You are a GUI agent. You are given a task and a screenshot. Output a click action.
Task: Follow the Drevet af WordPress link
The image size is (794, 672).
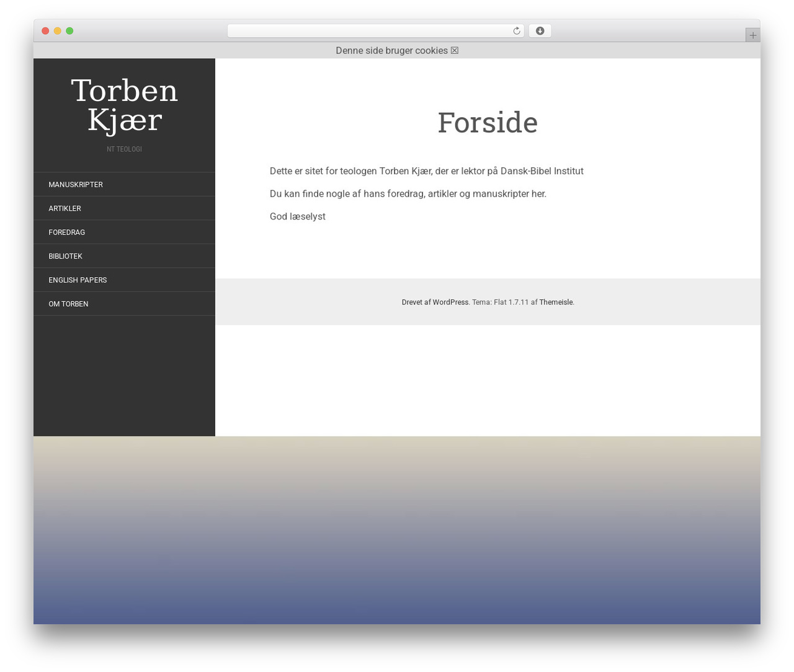[x=435, y=303]
